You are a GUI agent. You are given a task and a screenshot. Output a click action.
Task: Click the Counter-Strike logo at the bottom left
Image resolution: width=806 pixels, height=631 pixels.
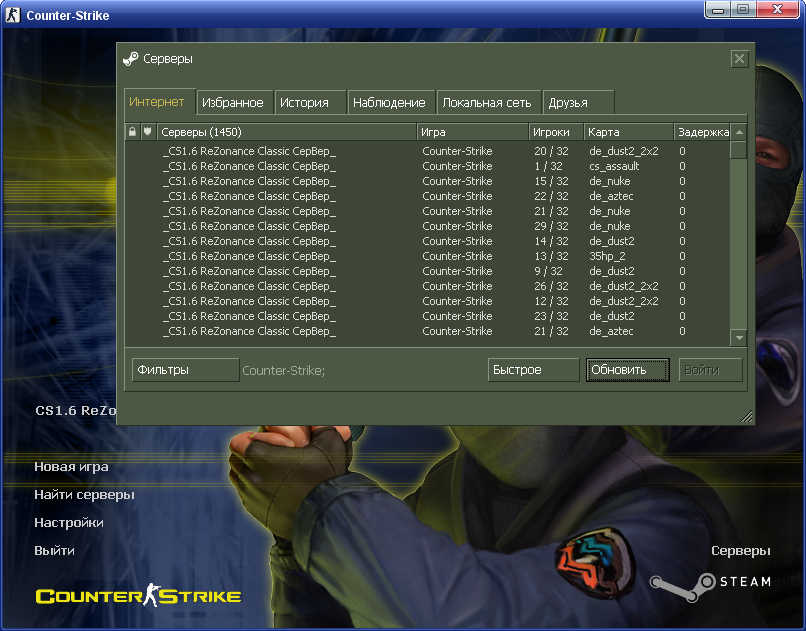(138, 596)
